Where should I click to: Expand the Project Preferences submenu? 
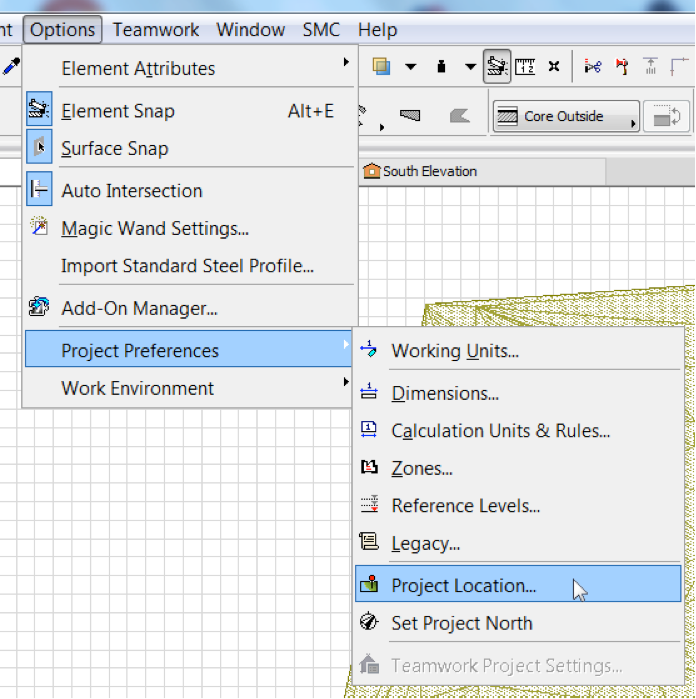click(189, 349)
